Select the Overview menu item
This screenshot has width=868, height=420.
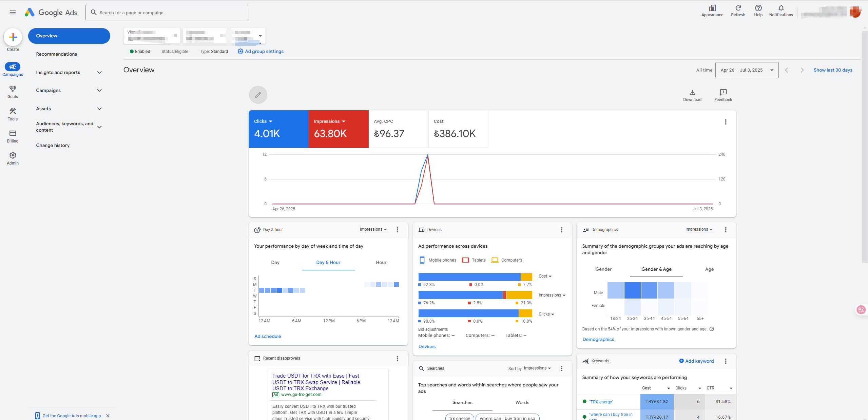coord(69,36)
